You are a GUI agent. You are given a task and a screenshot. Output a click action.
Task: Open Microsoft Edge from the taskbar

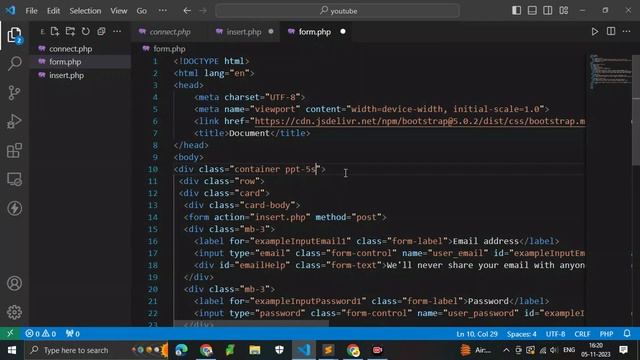coord(181,350)
